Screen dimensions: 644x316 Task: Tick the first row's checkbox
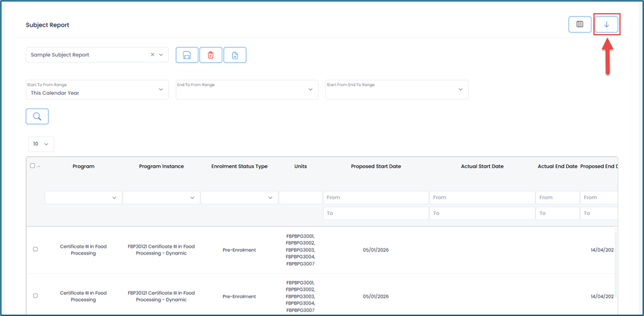(35, 249)
